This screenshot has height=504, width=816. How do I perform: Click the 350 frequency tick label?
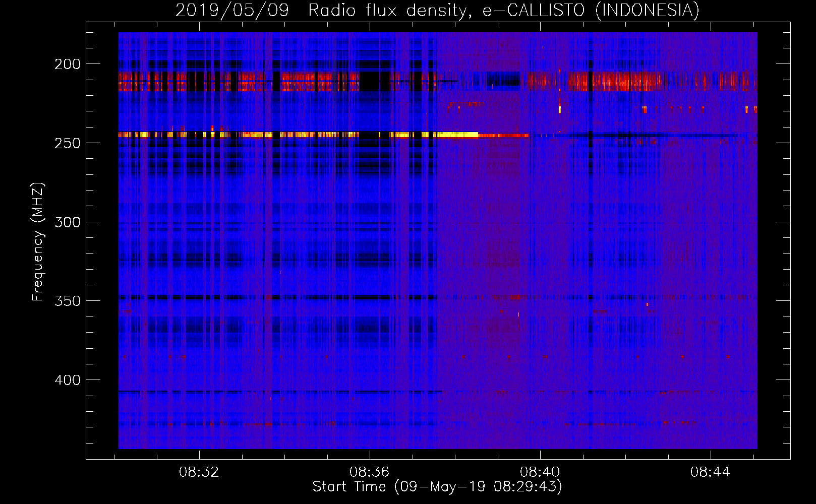[68, 301]
